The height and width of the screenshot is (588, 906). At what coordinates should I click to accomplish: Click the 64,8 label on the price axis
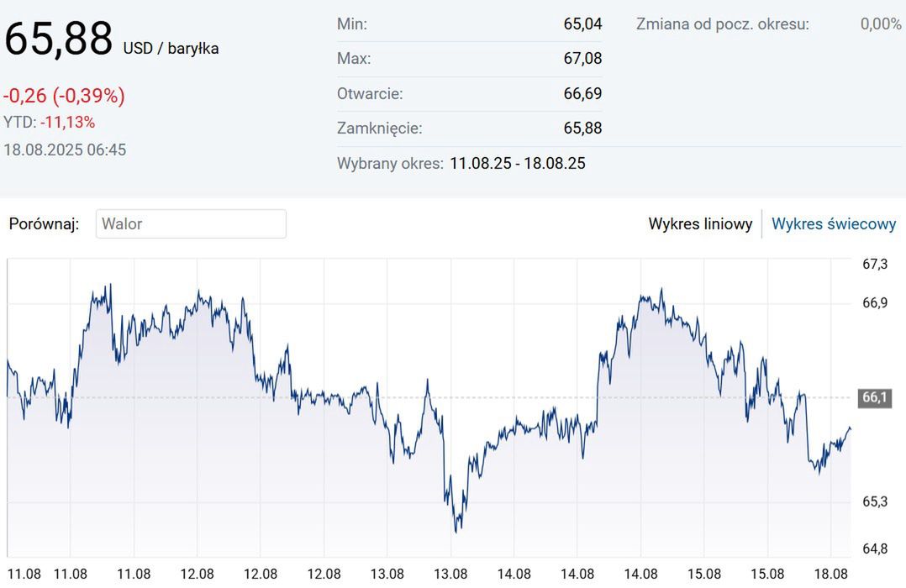pyautogui.click(x=875, y=549)
